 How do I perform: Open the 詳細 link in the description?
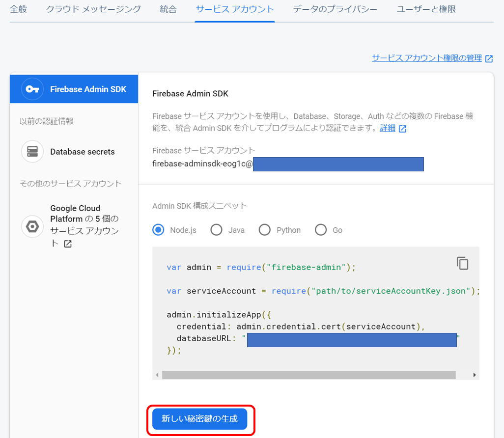click(388, 128)
